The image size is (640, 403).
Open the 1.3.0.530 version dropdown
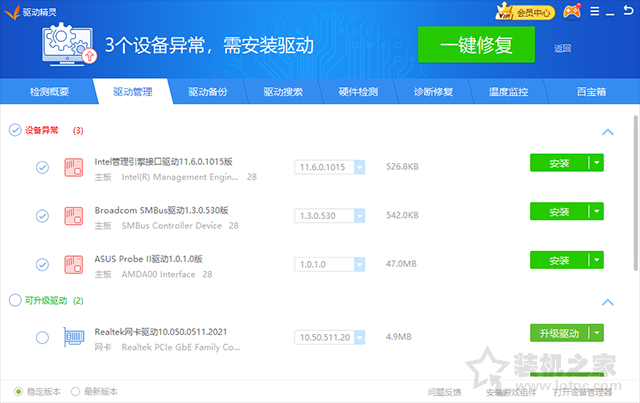360,216
